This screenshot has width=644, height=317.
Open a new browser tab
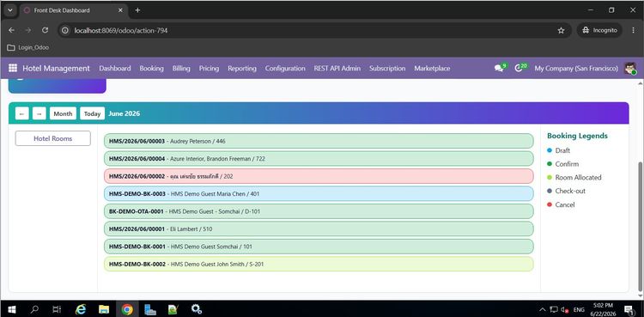pos(137,10)
